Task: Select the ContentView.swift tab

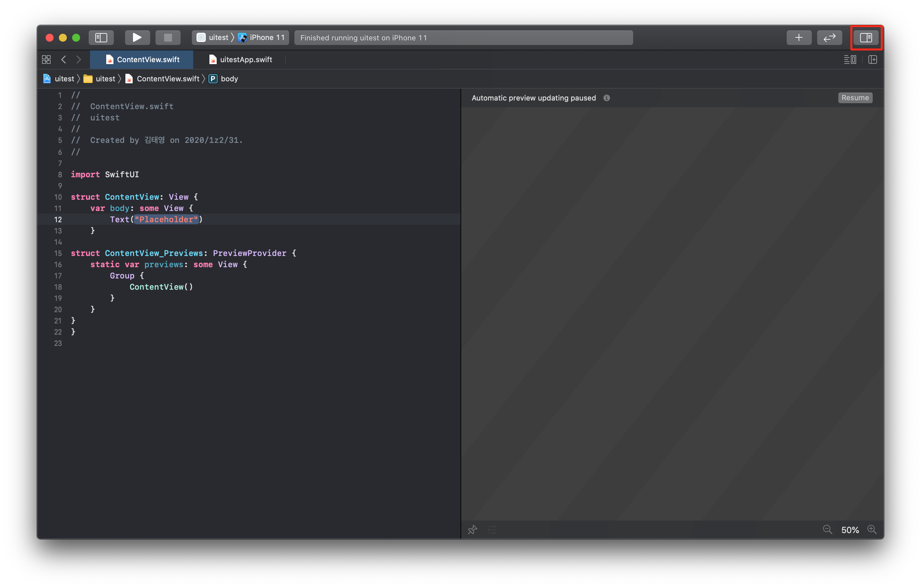Action: tap(142, 60)
